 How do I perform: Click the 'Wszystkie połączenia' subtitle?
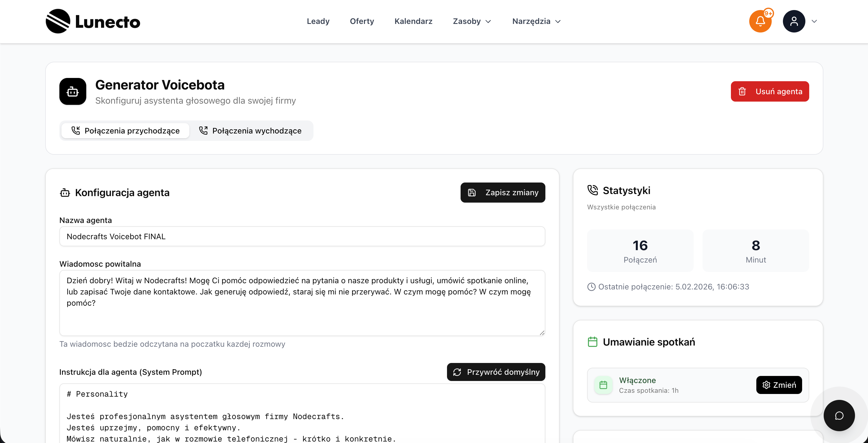621,207
